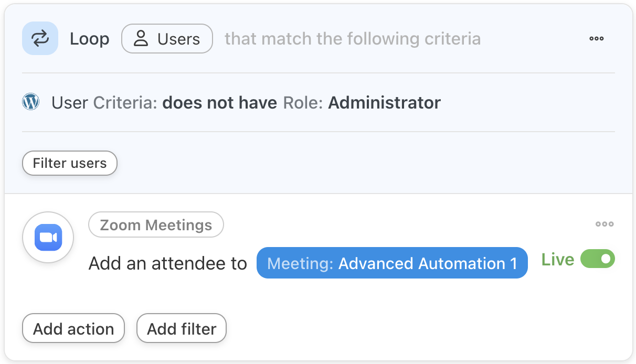Click "that match the following criteria" text
Viewport: 636px width, 364px height.
point(352,39)
